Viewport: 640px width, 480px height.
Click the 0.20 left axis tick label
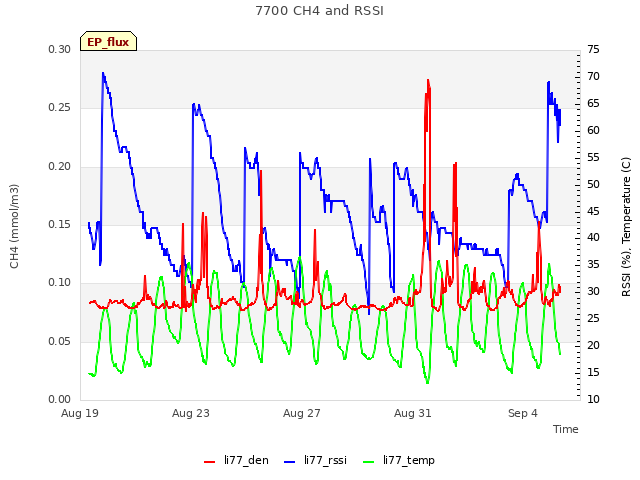(x=60, y=167)
